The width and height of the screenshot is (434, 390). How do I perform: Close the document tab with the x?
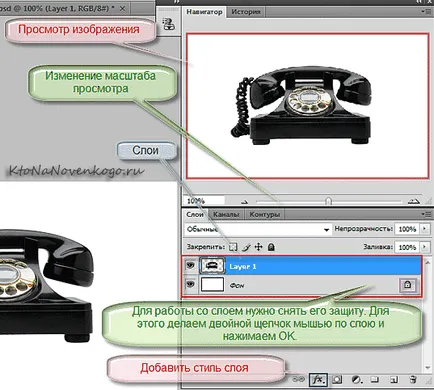point(122,8)
